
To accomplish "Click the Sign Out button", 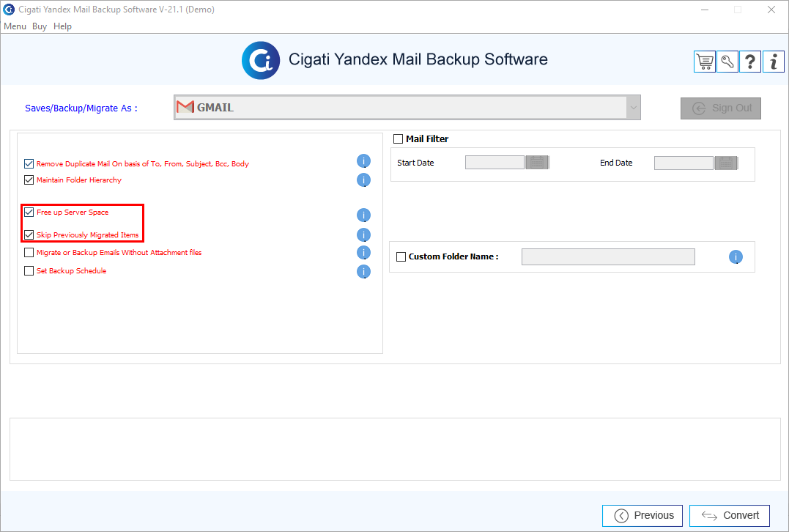I will point(721,108).
